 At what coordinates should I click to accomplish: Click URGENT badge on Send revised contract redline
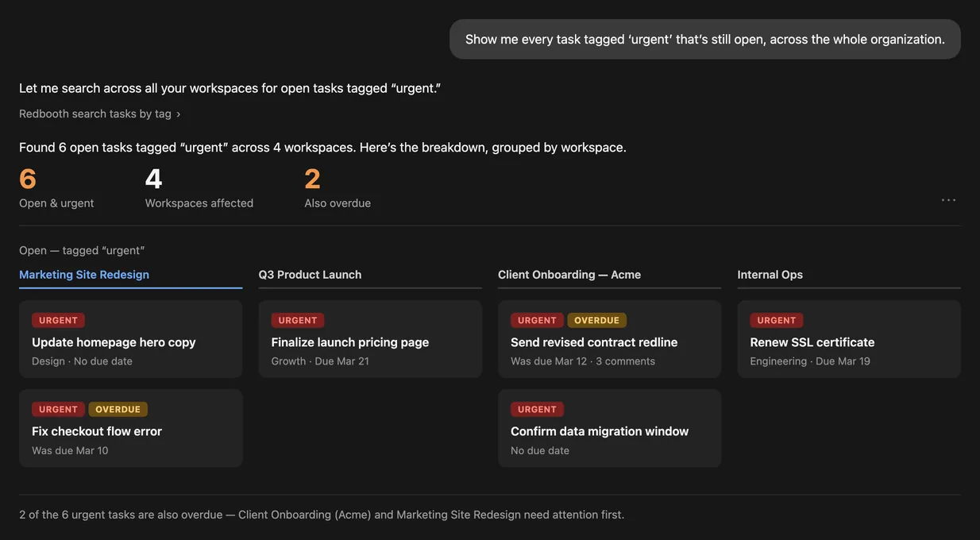point(537,321)
